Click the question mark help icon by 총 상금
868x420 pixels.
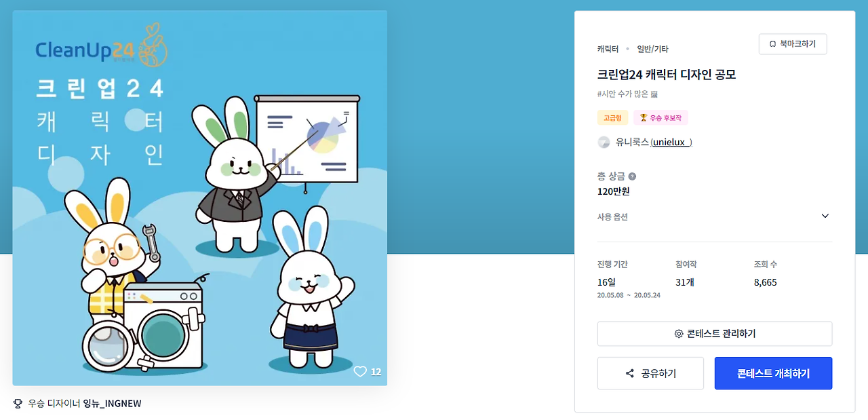632,176
